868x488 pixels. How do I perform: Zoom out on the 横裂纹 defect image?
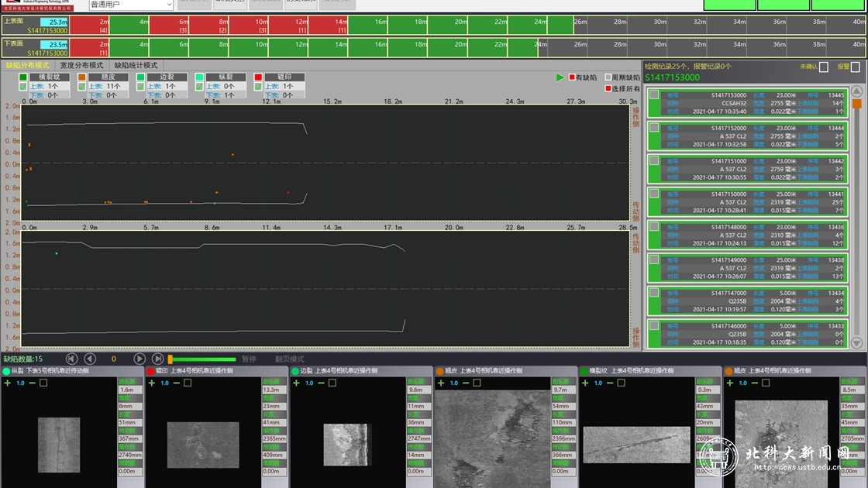(x=610, y=383)
